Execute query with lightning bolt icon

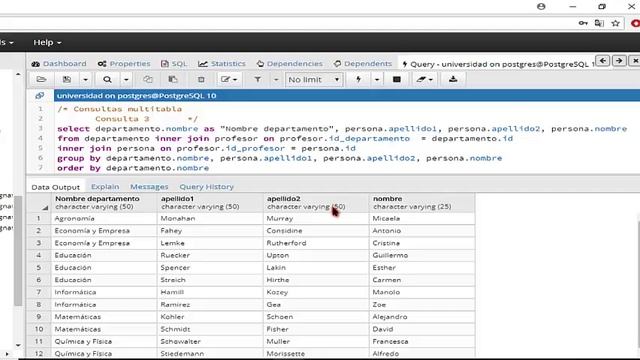point(358,80)
